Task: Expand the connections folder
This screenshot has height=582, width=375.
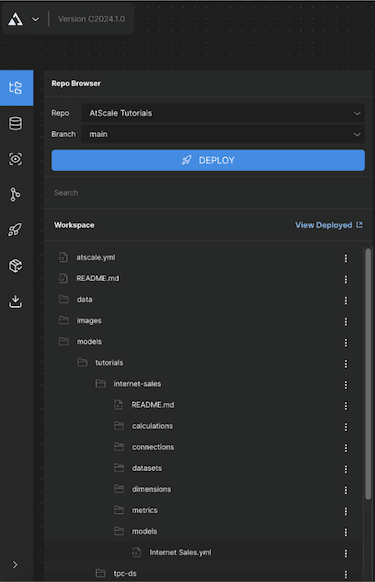Action: click(153, 447)
